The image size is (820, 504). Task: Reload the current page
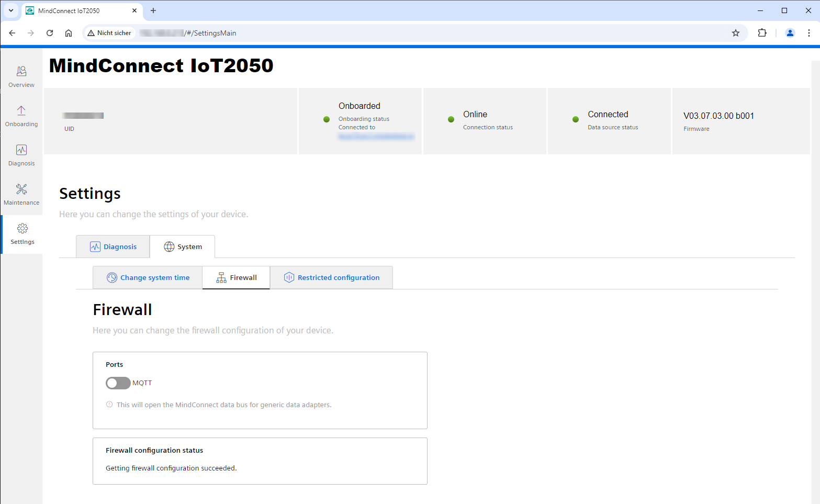[x=50, y=33]
